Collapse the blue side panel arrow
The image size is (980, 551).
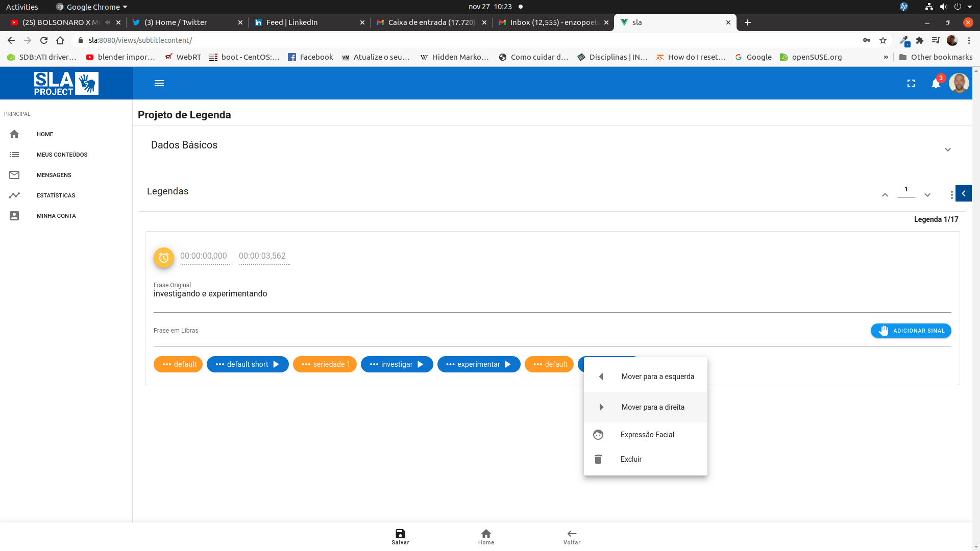[x=964, y=193]
